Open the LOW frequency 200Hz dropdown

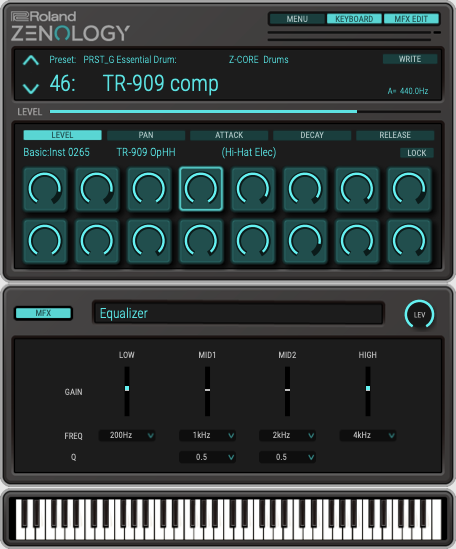pos(127,435)
